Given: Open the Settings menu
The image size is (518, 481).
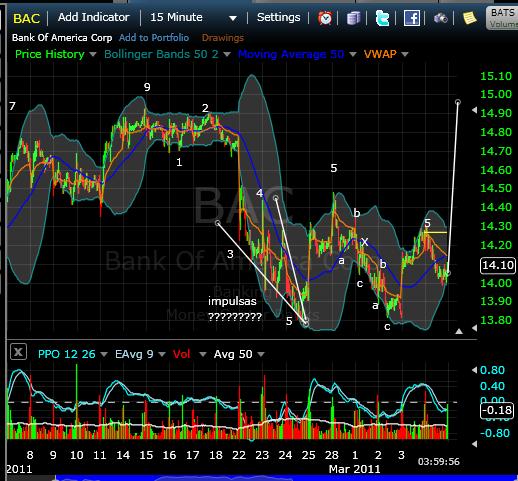Looking at the screenshot, I should click(x=278, y=17).
